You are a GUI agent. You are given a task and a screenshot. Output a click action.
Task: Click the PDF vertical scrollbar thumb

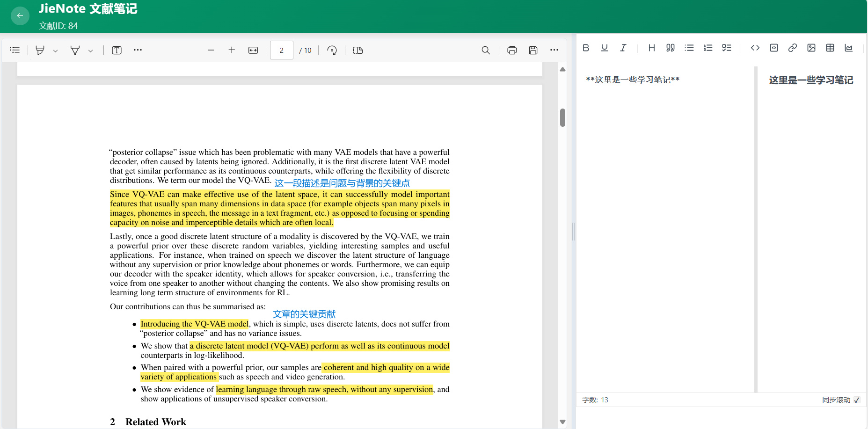(x=563, y=117)
